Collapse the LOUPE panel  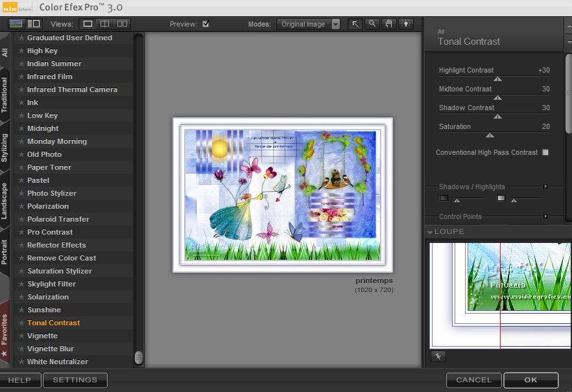pyautogui.click(x=430, y=232)
